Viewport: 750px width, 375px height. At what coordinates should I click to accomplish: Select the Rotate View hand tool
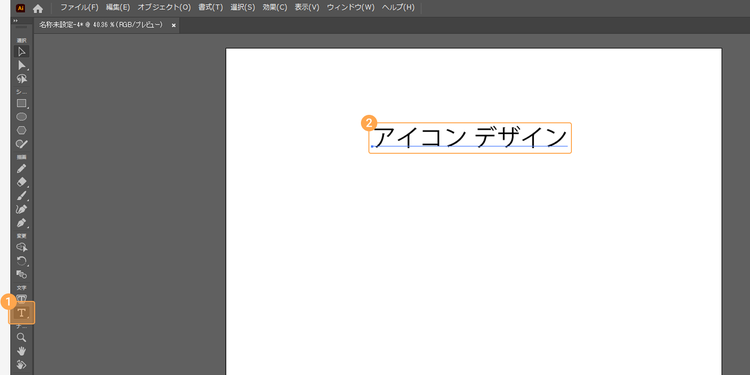pyautogui.click(x=22, y=364)
